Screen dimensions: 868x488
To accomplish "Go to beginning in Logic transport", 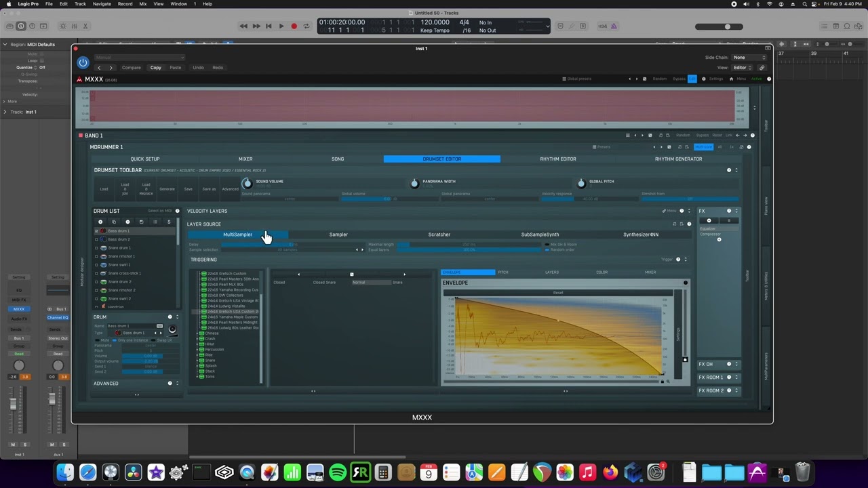I will coord(269,26).
